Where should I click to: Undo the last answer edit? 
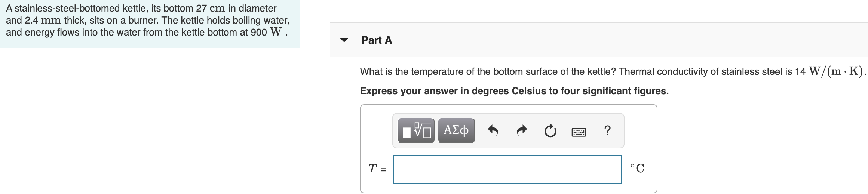(x=493, y=131)
